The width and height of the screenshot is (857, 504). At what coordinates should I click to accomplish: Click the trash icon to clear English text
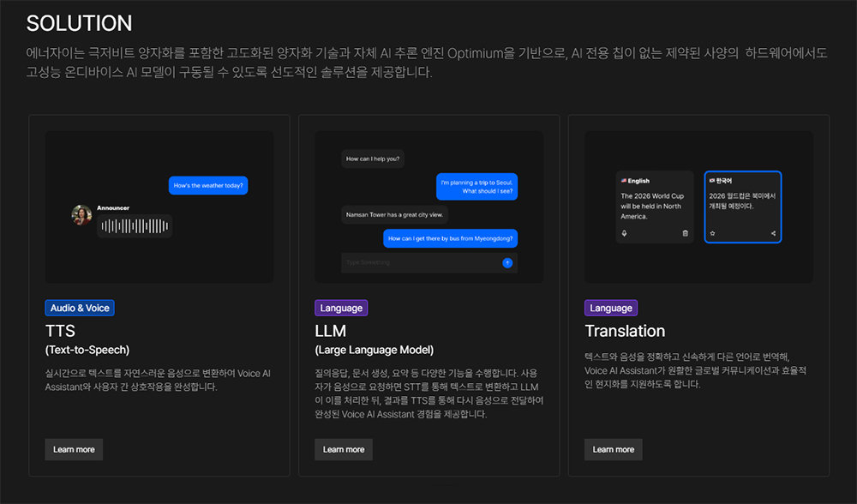(685, 232)
